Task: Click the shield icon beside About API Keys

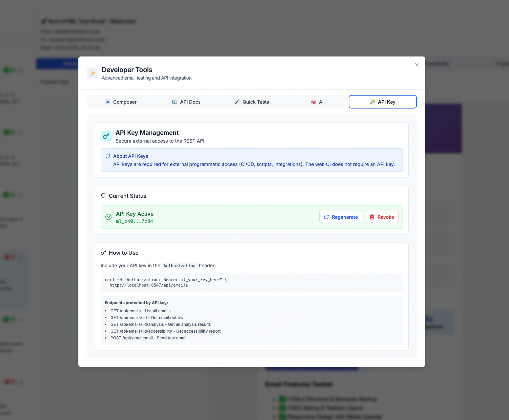Action: [x=108, y=156]
